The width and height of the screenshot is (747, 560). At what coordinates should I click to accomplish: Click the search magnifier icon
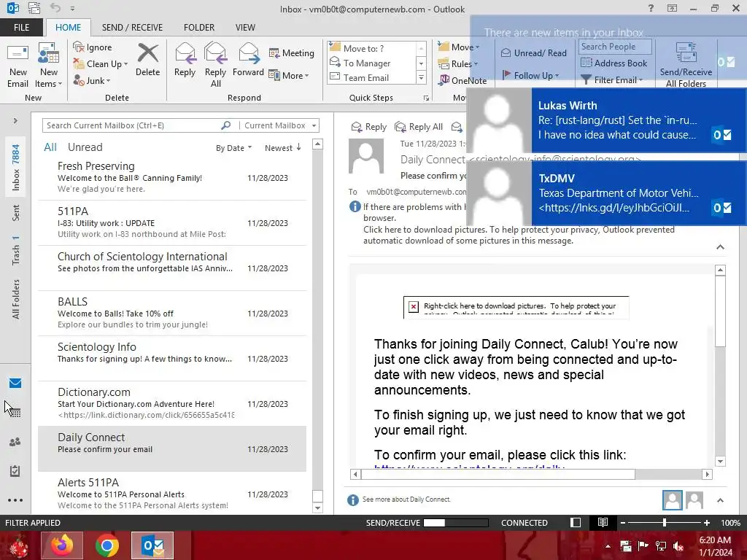pyautogui.click(x=226, y=125)
